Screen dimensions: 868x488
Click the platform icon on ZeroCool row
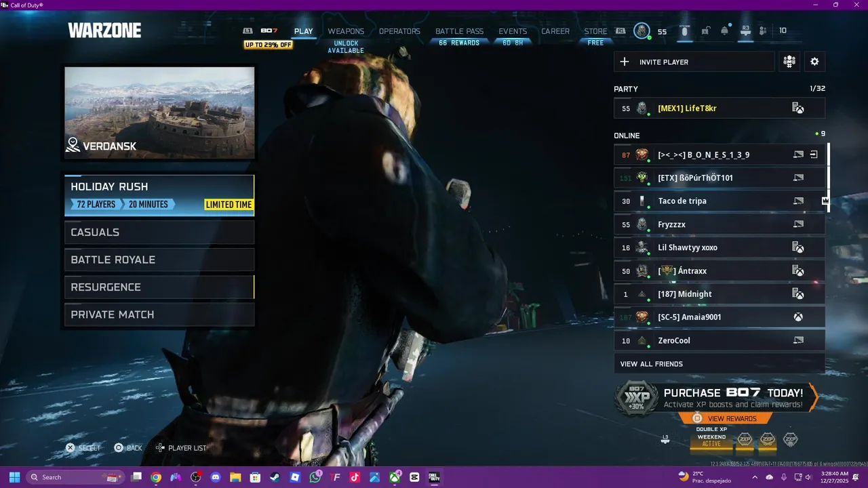click(798, 340)
